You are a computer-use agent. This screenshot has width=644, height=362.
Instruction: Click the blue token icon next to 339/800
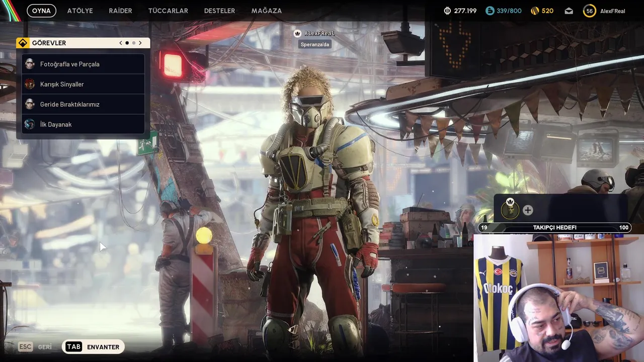tap(490, 11)
